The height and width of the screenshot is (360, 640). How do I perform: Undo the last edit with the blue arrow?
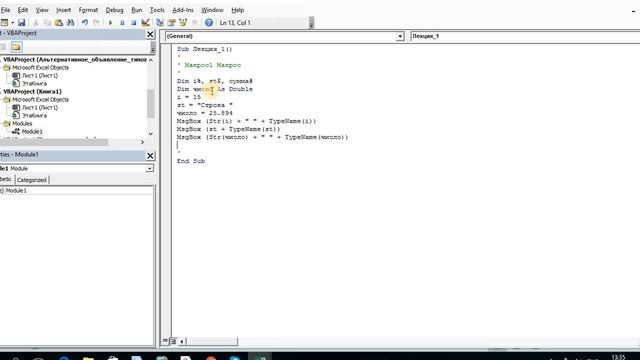85,23
